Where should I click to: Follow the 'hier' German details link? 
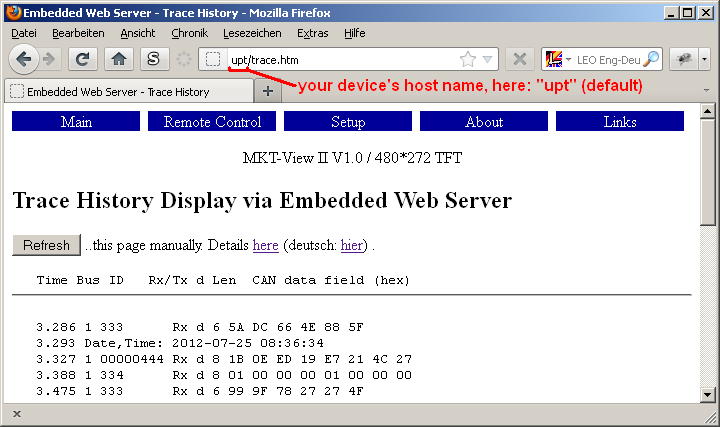(352, 245)
